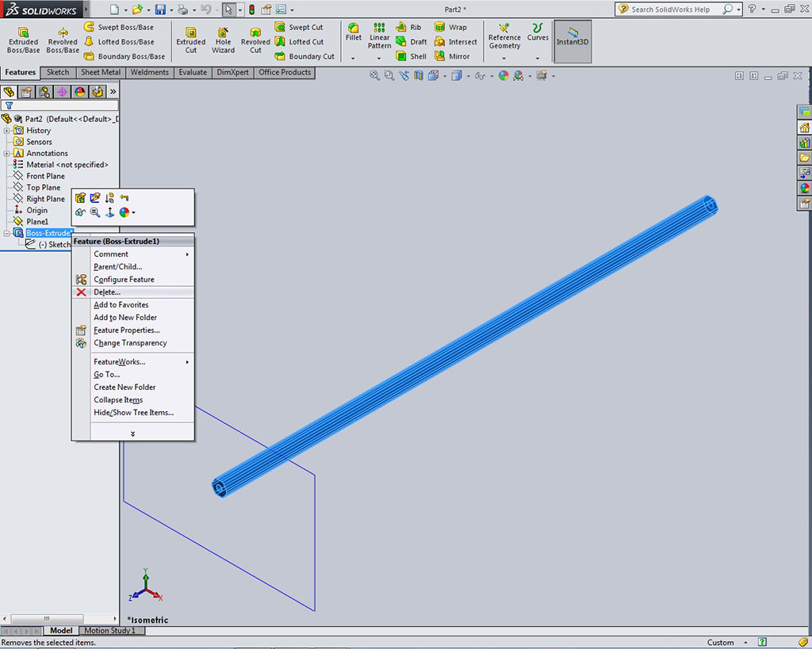Viewport: 812px width, 649px height.
Task: Switch to the Sheet Metal tab
Action: pos(101,72)
